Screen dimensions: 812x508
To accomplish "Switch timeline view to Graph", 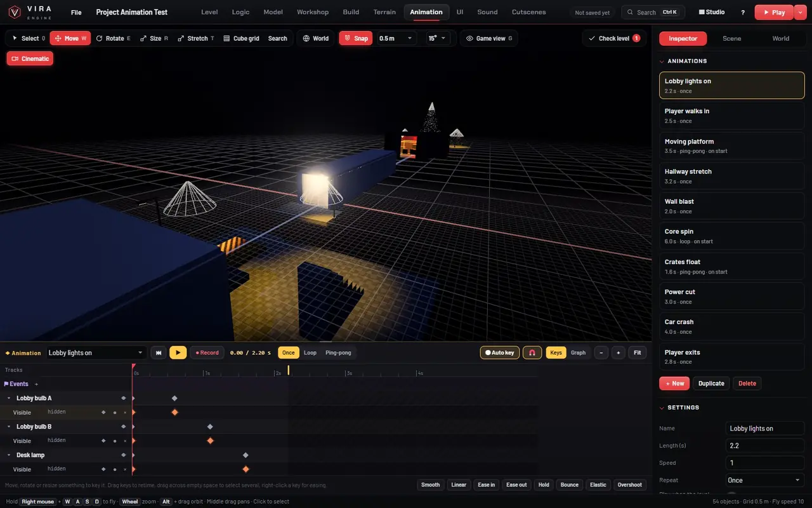I will (578, 352).
